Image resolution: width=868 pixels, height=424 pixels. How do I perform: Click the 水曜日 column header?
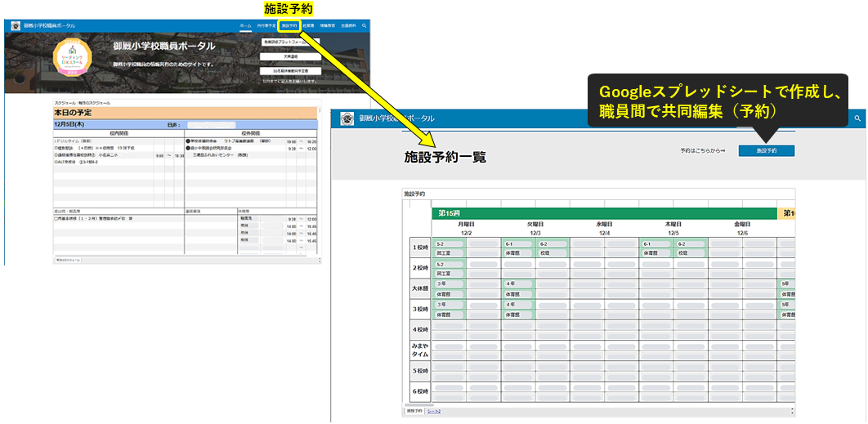(x=604, y=225)
